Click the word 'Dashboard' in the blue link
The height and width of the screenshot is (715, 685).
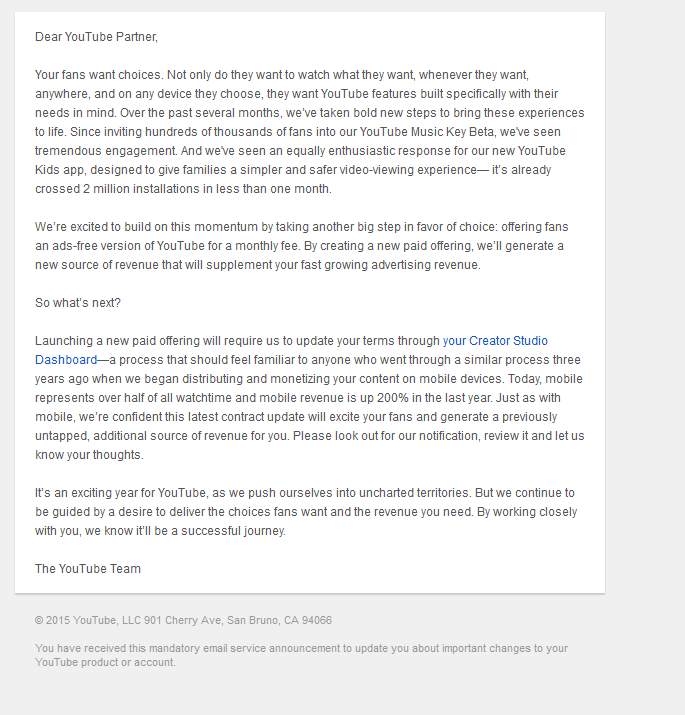[66, 360]
